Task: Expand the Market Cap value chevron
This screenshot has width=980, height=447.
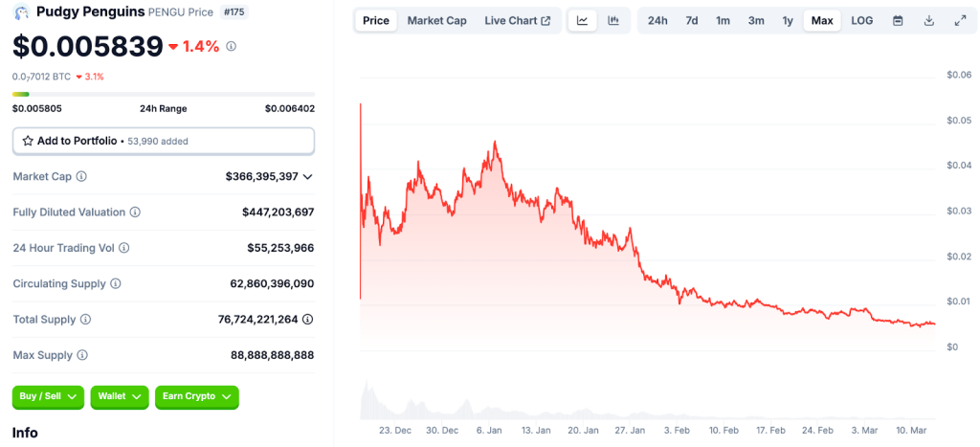Action: click(307, 177)
